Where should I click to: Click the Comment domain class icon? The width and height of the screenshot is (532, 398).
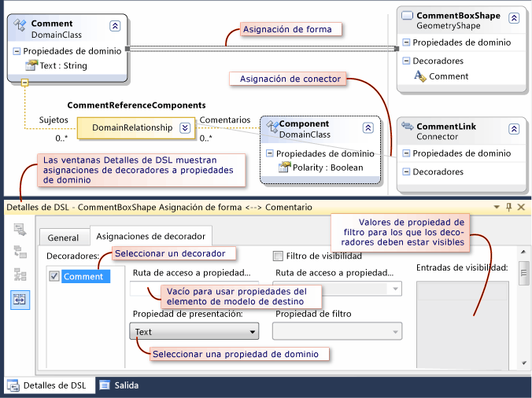pyautogui.click(x=20, y=24)
